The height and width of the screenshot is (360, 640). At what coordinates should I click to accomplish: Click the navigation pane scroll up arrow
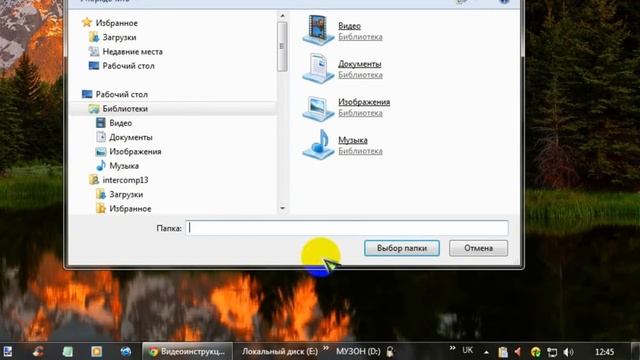[x=282, y=16]
